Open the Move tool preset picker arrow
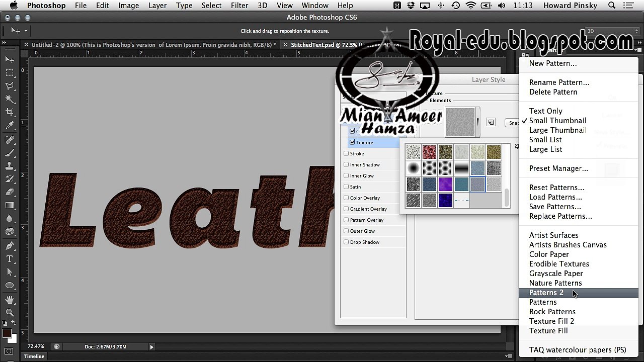Image resolution: width=644 pixels, height=362 pixels. (26, 31)
